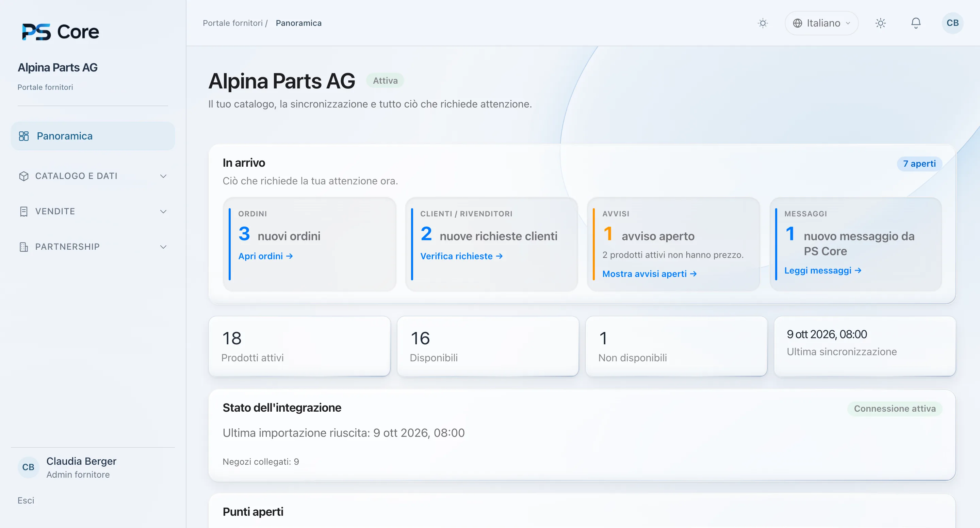Image resolution: width=980 pixels, height=528 pixels.
Task: Open the Verifica richieste link
Action: coord(461,256)
